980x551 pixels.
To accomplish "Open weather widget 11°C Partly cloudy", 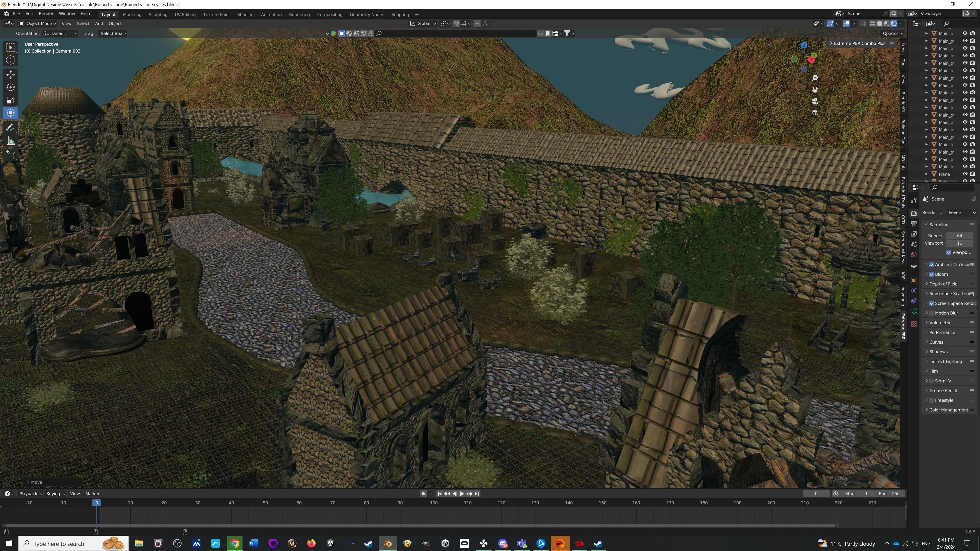I will pos(846,544).
